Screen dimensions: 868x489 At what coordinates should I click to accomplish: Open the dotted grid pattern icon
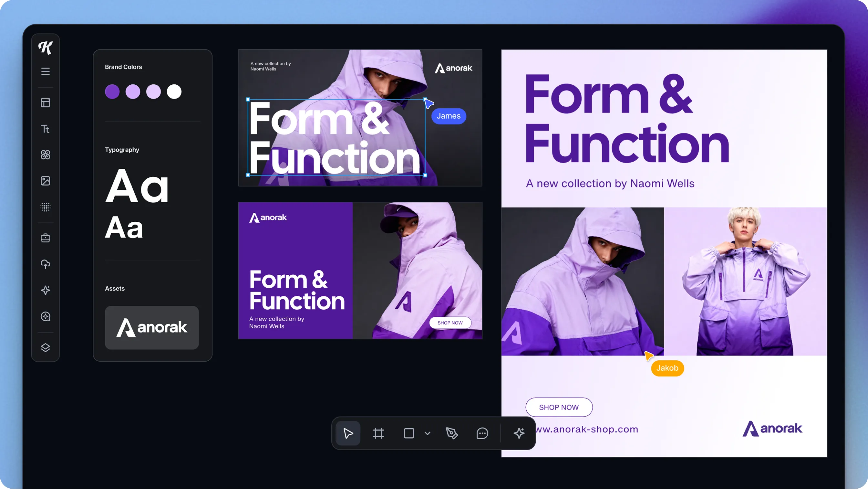46,207
